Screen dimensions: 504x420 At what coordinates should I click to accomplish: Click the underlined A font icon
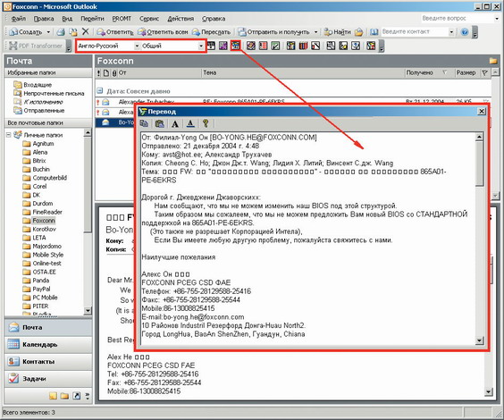pyautogui.click(x=190, y=123)
